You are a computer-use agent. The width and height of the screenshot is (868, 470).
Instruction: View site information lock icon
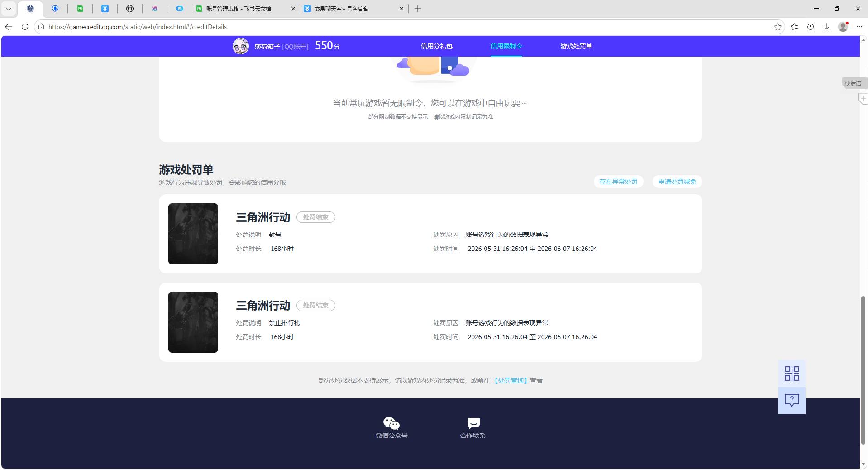(x=41, y=27)
